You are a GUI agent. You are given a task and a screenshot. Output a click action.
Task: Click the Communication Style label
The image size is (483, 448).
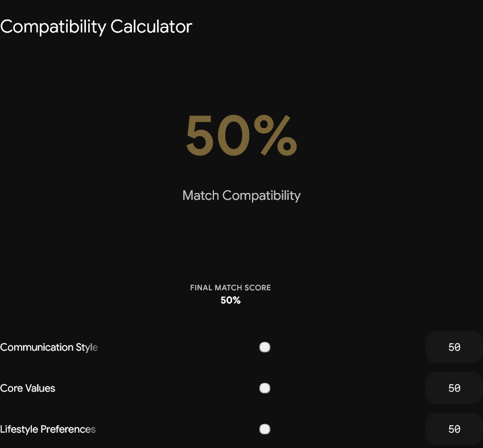(x=49, y=347)
